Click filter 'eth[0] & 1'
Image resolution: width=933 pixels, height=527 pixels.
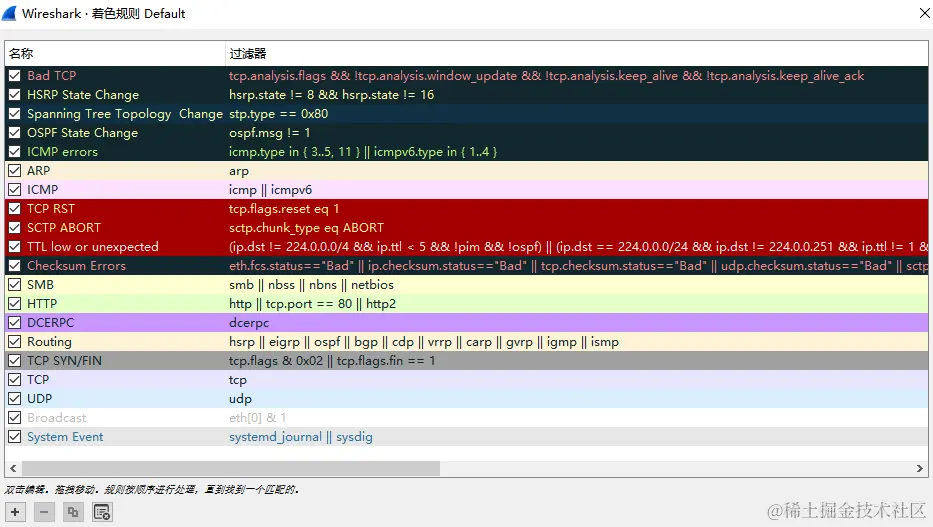(x=257, y=418)
